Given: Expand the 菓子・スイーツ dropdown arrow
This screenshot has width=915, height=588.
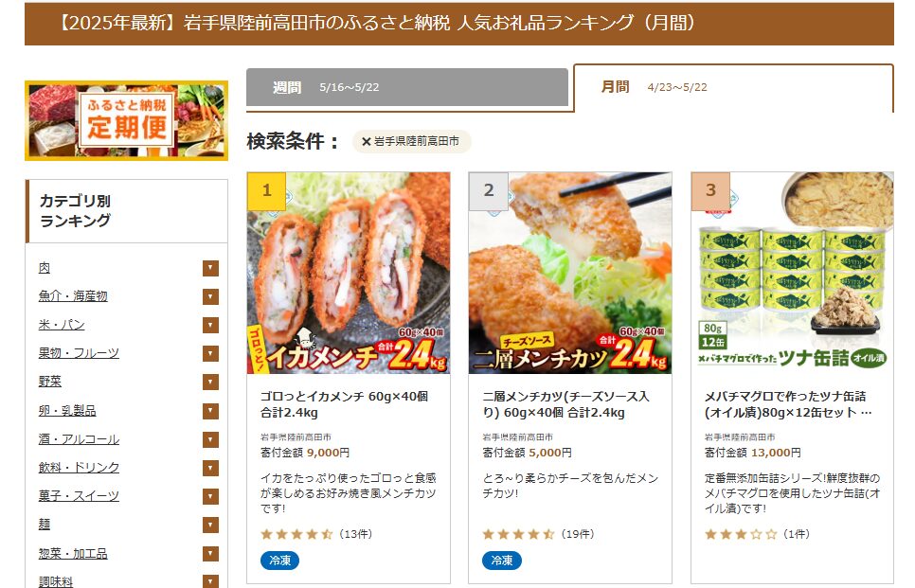Looking at the screenshot, I should tap(210, 496).
